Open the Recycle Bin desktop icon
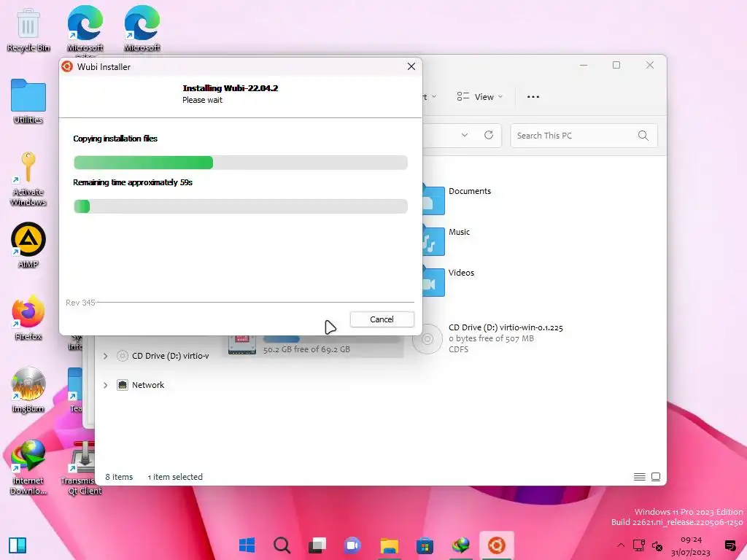The height and width of the screenshot is (560, 747). coord(28,29)
